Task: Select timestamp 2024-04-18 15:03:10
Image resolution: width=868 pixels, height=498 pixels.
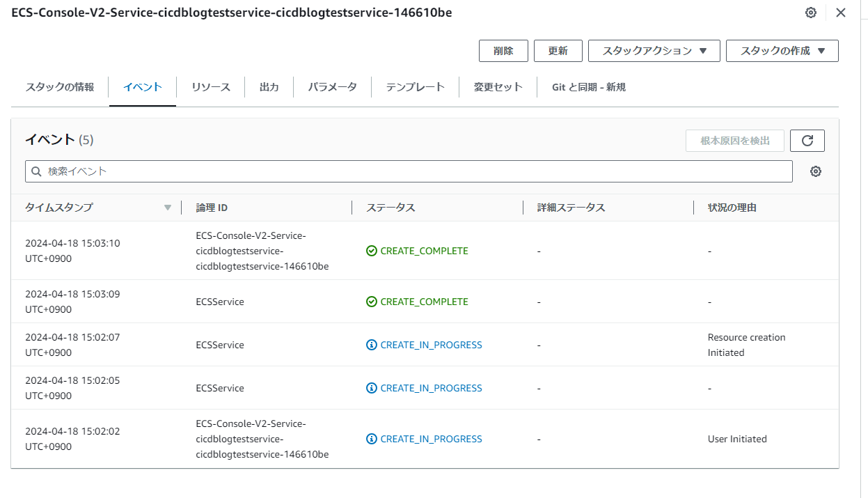Action: point(72,251)
